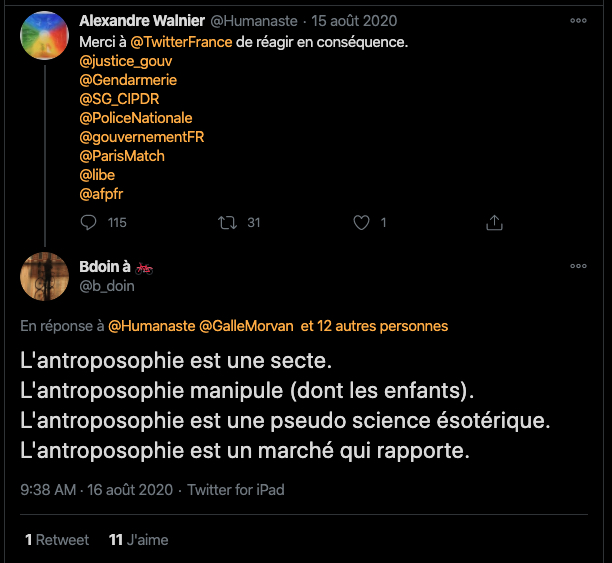Viewport: 612px width, 563px height.
Task: Click the retweet icon with 31 retweets
Action: [226, 222]
